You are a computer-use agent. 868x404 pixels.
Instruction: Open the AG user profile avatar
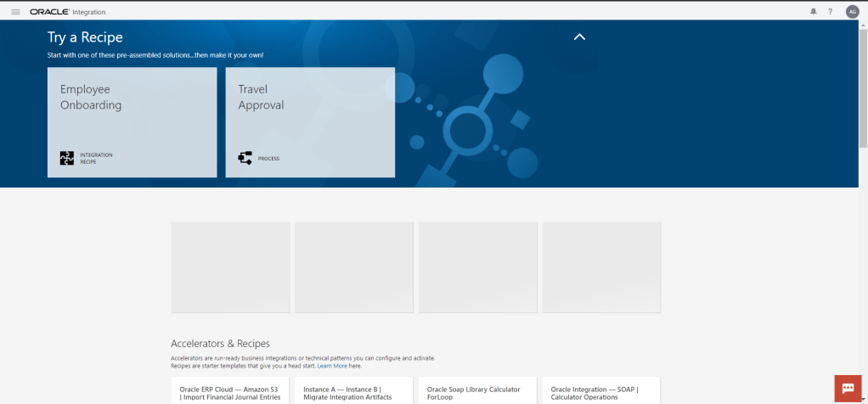(x=852, y=12)
